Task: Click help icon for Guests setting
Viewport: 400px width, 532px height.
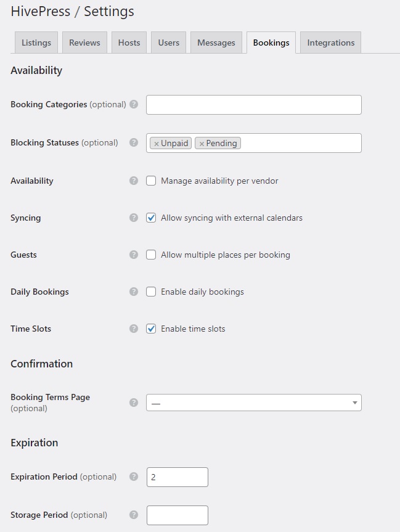Action: [134, 255]
